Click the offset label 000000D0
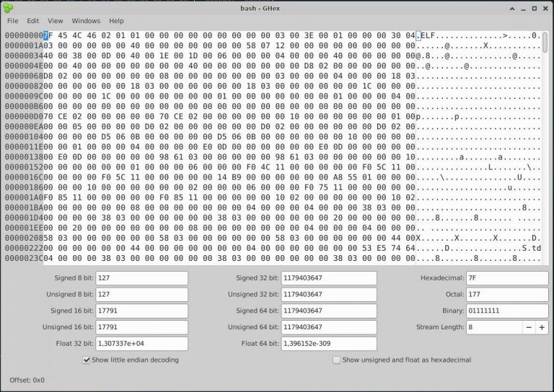The height and width of the screenshot is (392, 554). [x=24, y=117]
